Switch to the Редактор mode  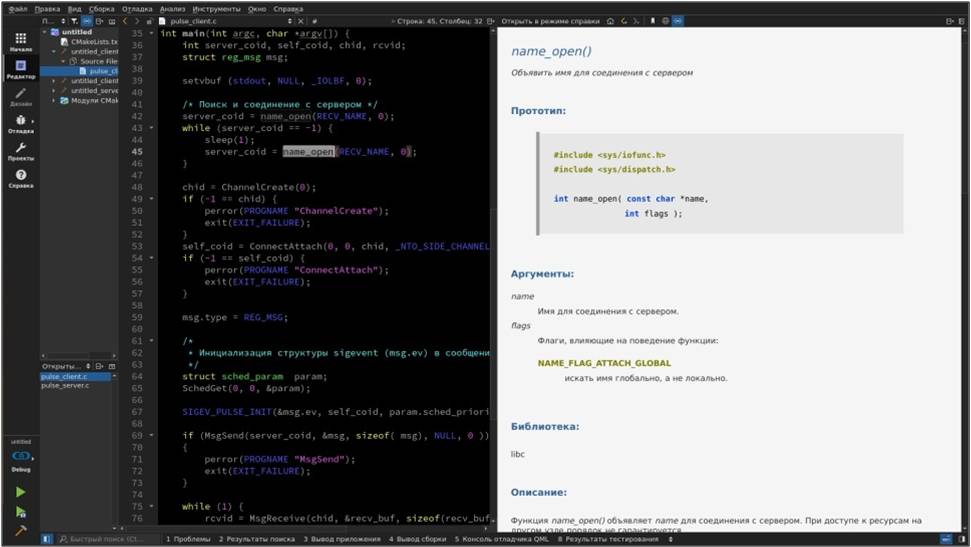click(x=20, y=69)
